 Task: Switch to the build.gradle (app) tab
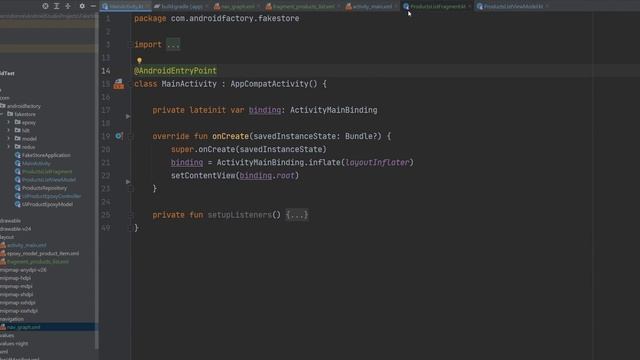pyautogui.click(x=181, y=6)
